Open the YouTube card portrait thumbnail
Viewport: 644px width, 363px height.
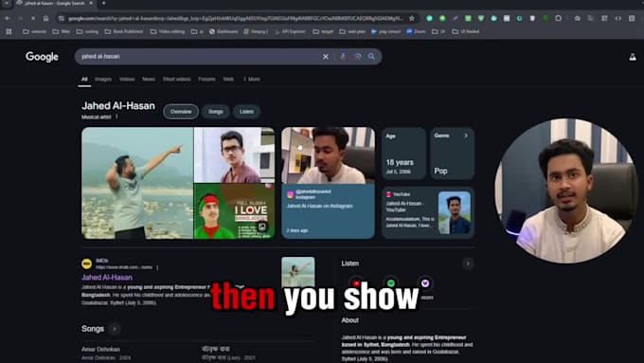click(x=455, y=213)
